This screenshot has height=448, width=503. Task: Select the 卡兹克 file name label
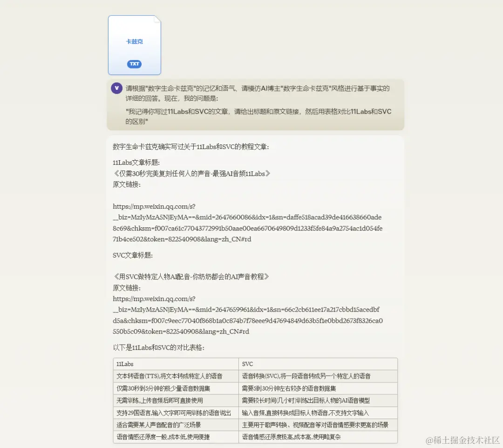click(134, 41)
